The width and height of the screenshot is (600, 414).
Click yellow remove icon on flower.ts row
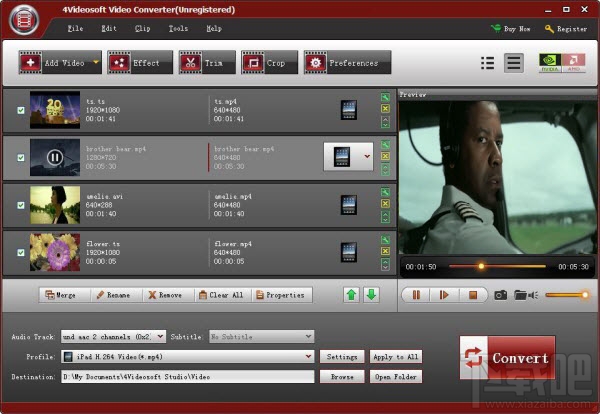coord(385,251)
